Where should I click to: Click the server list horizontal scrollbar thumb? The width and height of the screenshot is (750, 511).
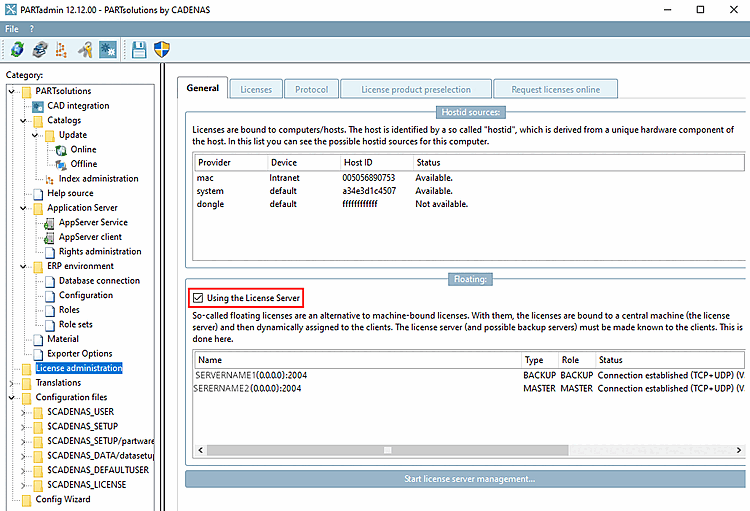[388, 450]
